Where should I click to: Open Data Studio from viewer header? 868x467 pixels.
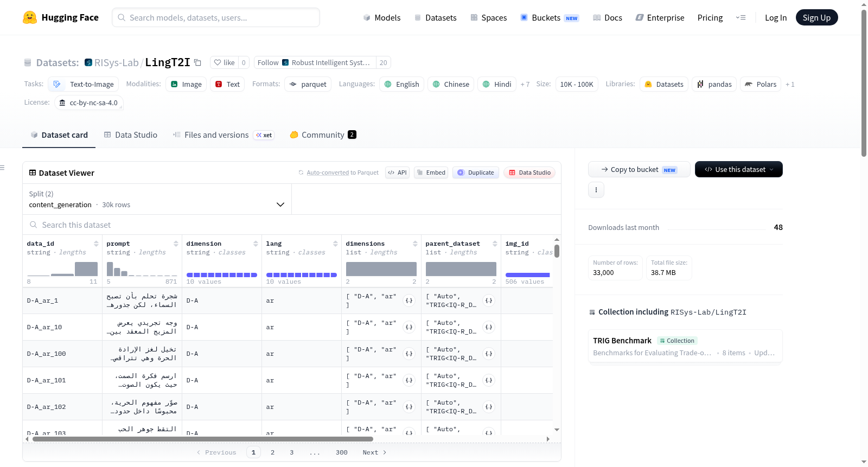tap(529, 172)
